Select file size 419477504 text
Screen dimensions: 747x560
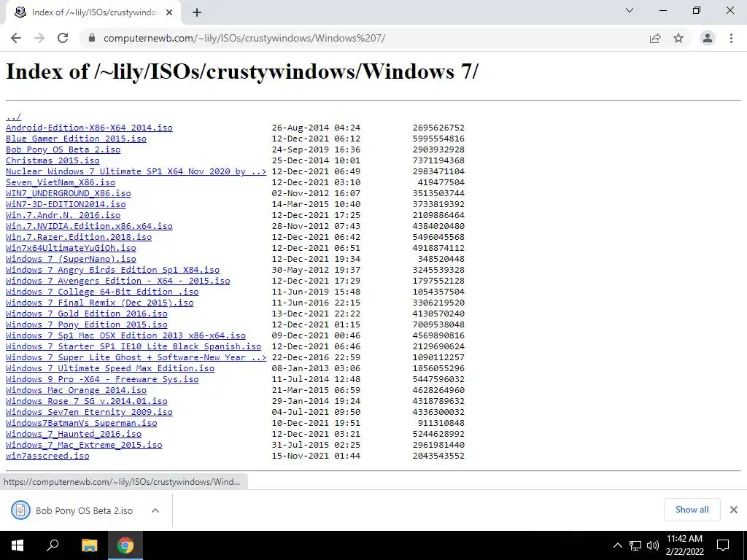click(441, 182)
